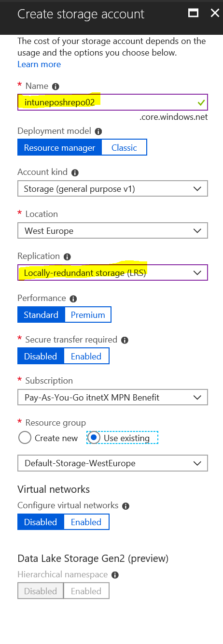The height and width of the screenshot is (644, 223).
Task: Open the Learn more link
Action: point(39,64)
